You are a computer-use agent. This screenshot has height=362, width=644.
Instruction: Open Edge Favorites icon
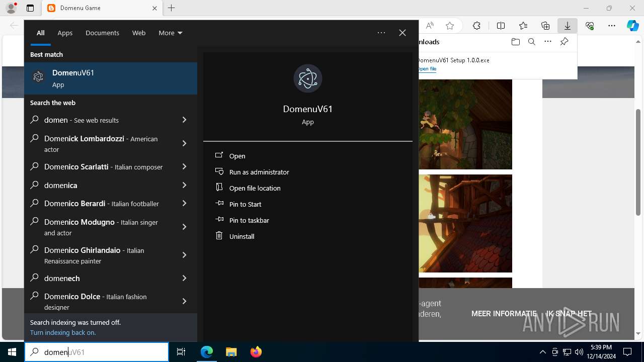coord(523,26)
